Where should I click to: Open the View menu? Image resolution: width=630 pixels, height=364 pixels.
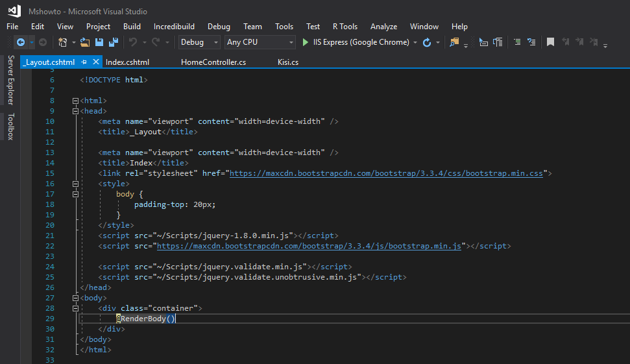coord(65,27)
